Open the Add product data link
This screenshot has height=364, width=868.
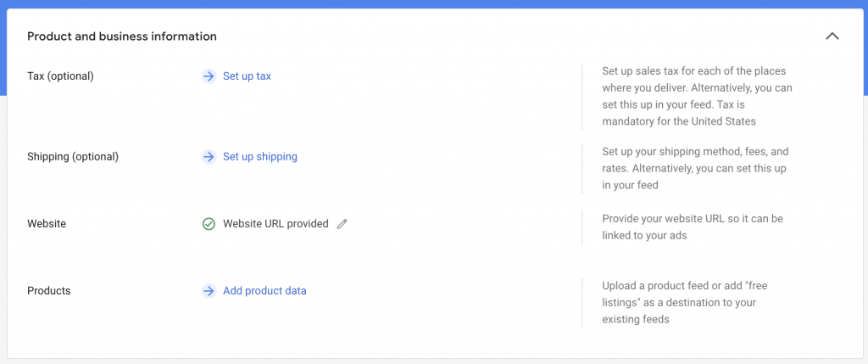[x=264, y=291]
